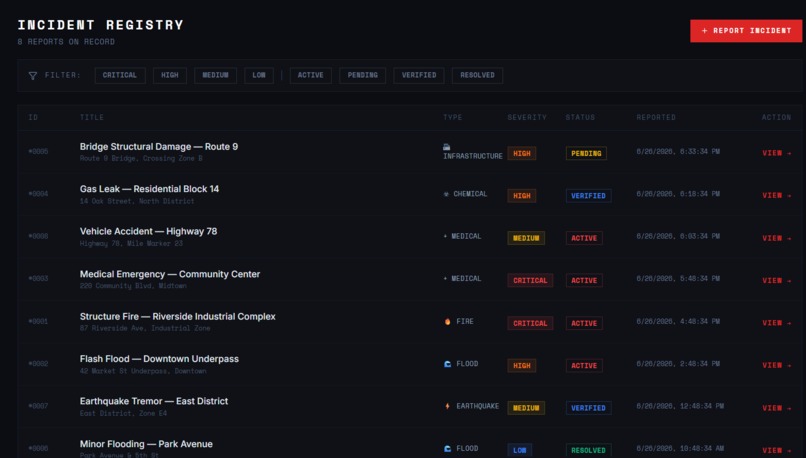This screenshot has width=806, height=458.
Task: View the Gas Leak Residential Block 14 incident
Action: tap(777, 195)
